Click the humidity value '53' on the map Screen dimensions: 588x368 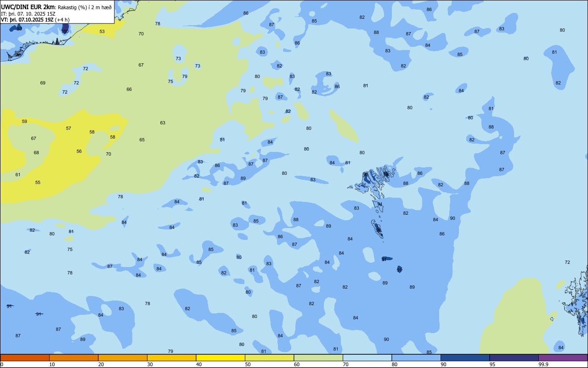click(102, 32)
